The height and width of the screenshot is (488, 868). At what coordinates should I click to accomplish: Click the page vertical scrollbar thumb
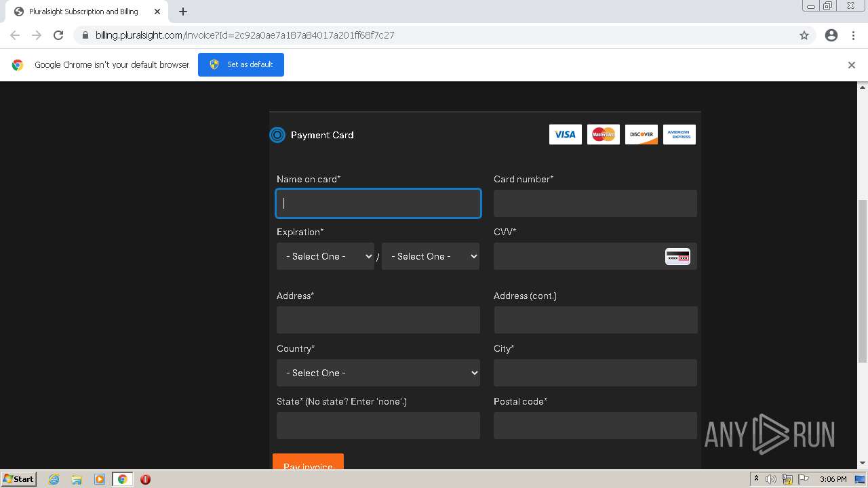[863, 281]
